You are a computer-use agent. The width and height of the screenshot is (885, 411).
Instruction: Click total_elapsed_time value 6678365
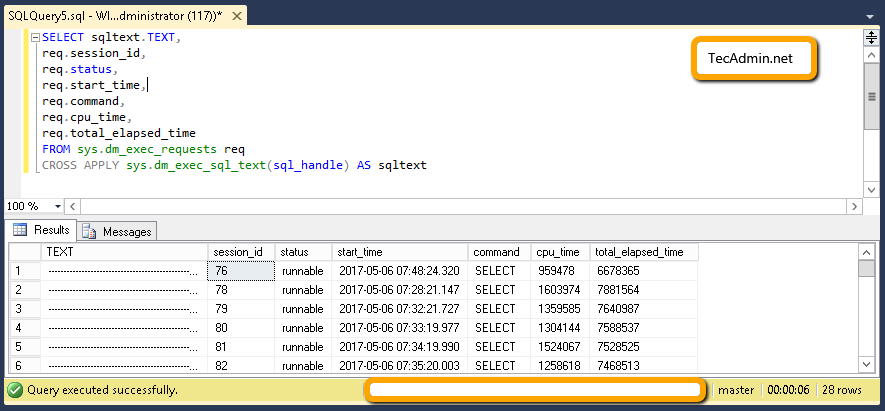(x=644, y=271)
